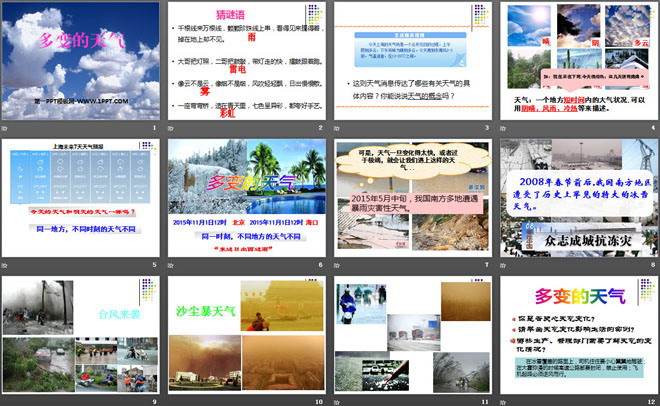Click slide number 10 label

pos(319,402)
